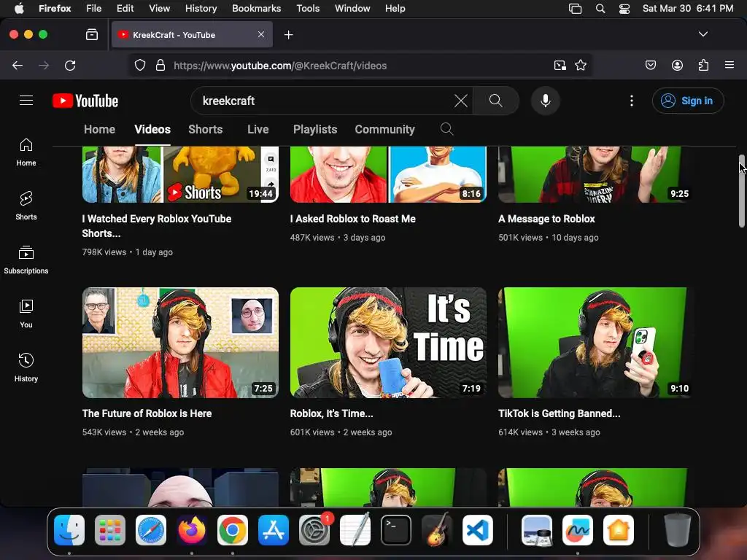
Task: Open Firefox tracking protection shield
Action: pyautogui.click(x=139, y=65)
